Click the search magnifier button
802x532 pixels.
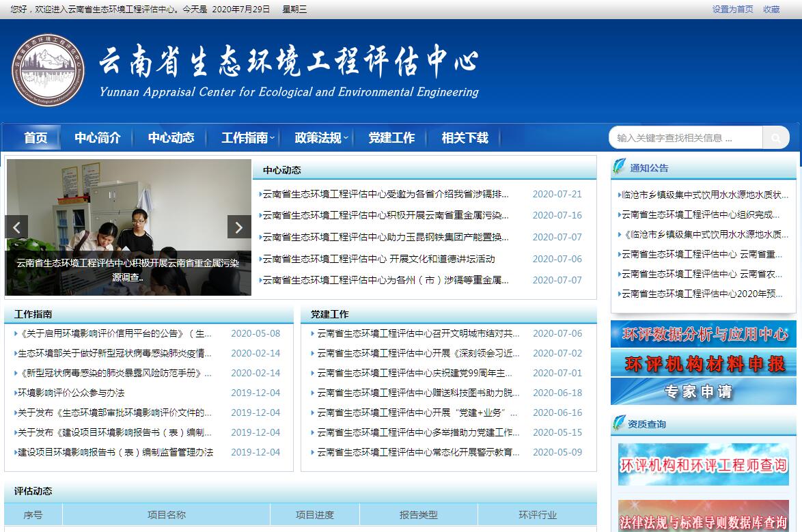point(775,138)
